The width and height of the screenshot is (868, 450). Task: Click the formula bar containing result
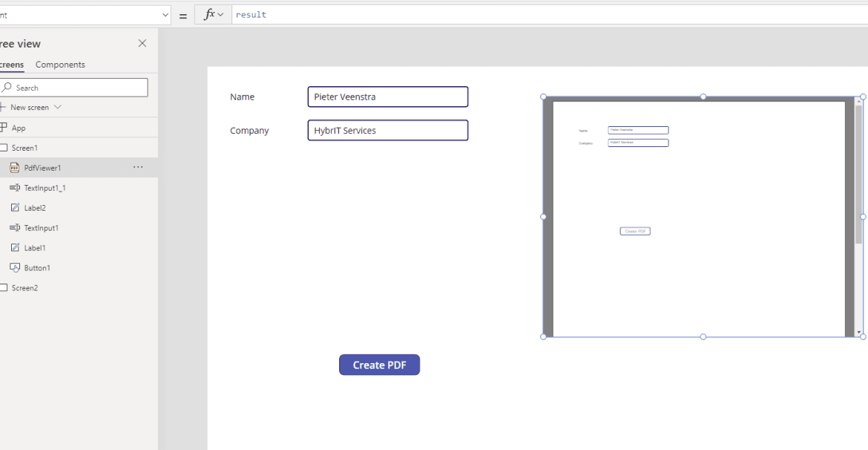click(x=550, y=15)
